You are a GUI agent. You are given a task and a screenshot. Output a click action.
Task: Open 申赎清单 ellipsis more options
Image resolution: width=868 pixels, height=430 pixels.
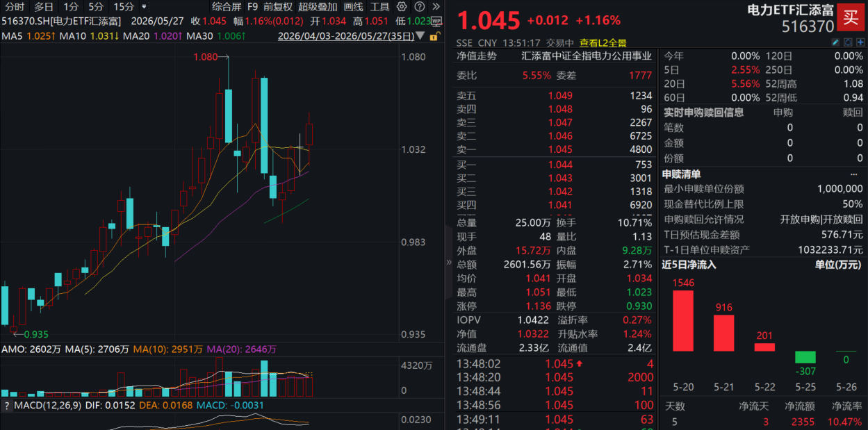(854, 174)
